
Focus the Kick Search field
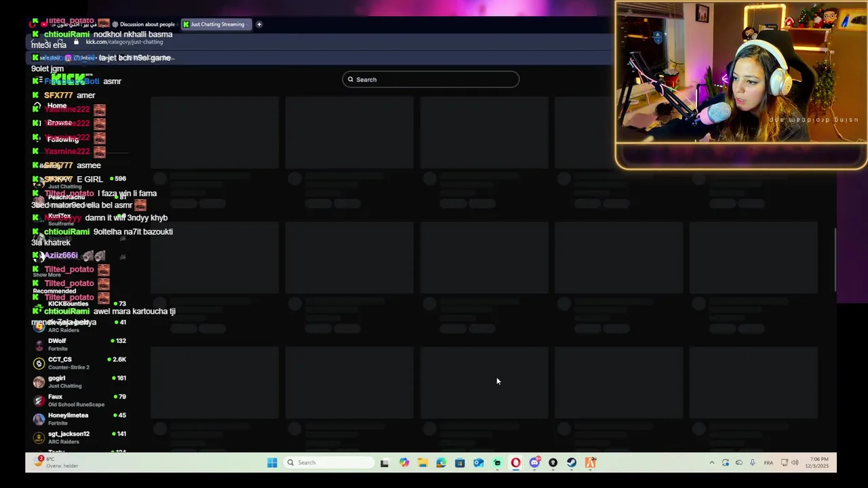coord(431,79)
